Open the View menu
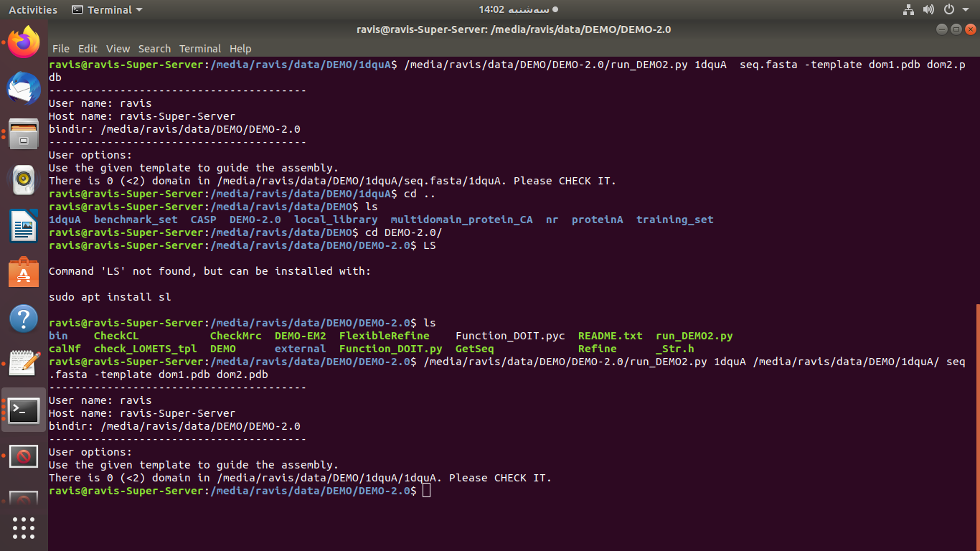Screen dimensions: 980x551 click(118, 49)
